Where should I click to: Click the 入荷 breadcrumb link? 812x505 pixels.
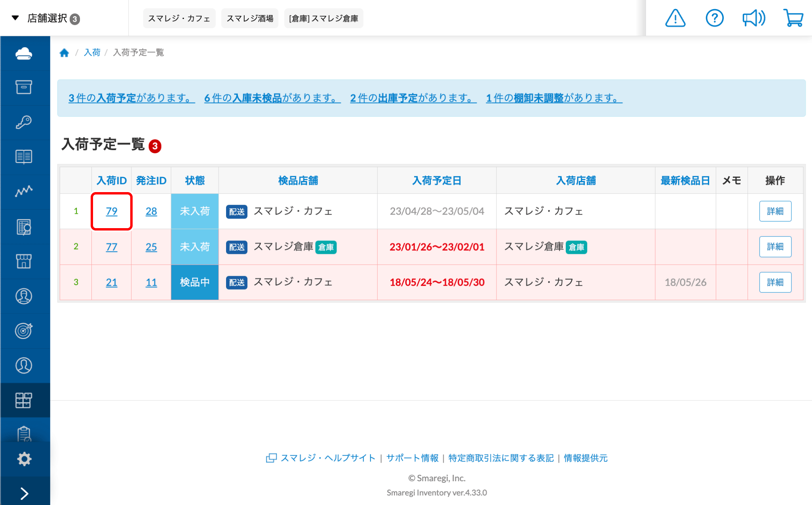[92, 53]
